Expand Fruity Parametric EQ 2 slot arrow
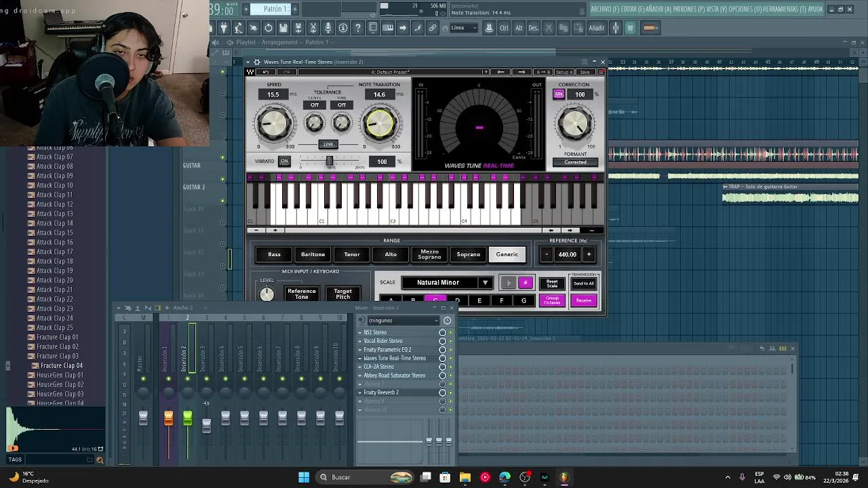 pos(359,350)
